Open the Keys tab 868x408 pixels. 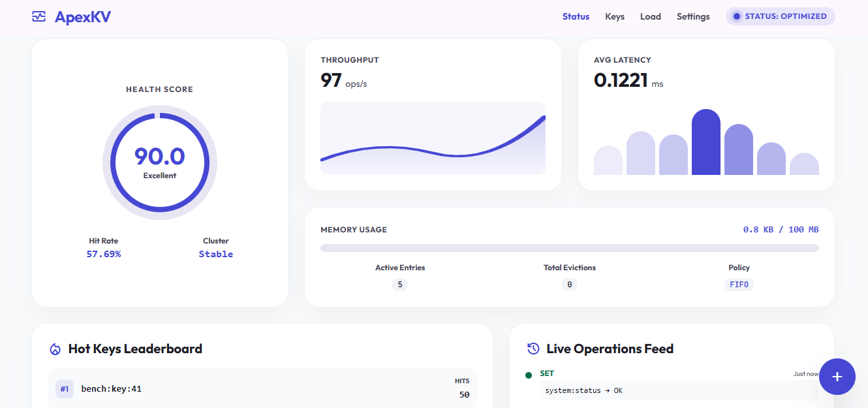coord(615,16)
